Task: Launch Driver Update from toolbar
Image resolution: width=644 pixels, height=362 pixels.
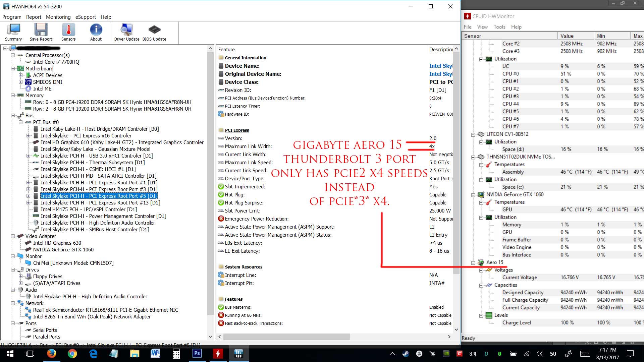Action: [x=127, y=32]
